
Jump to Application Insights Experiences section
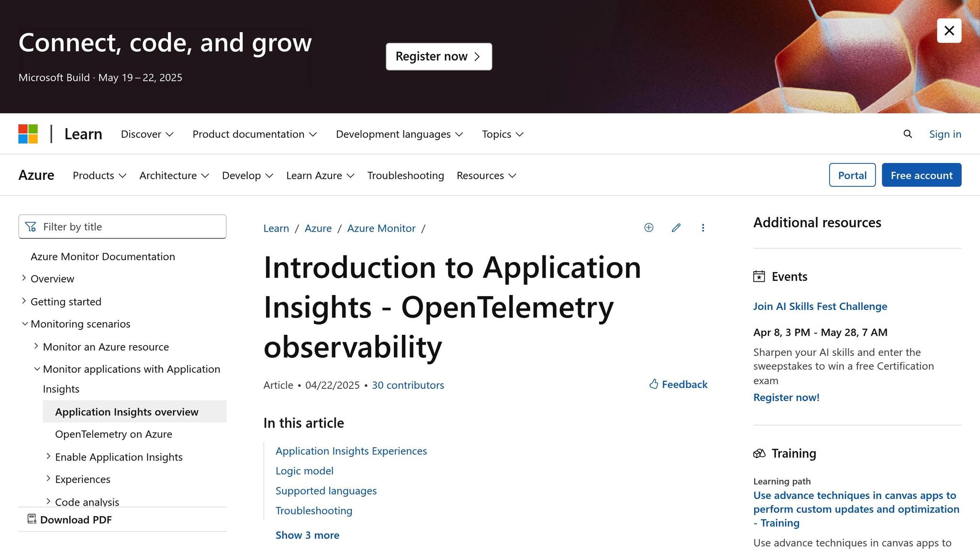[x=351, y=451]
